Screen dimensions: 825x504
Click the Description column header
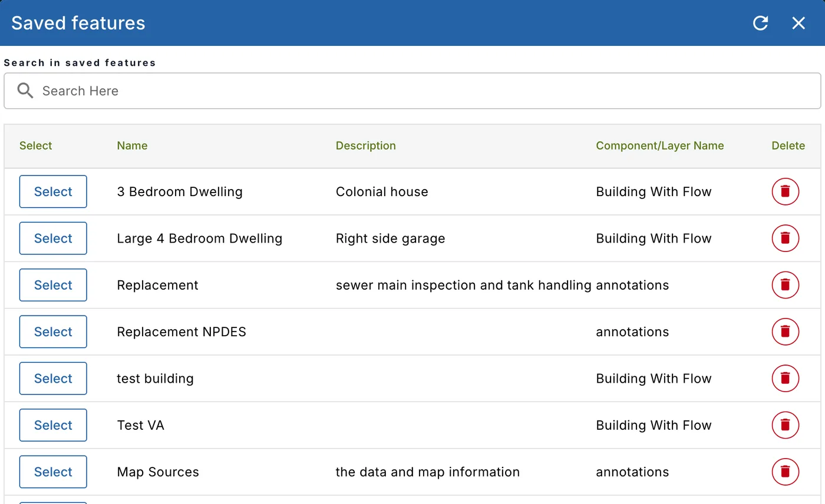365,145
